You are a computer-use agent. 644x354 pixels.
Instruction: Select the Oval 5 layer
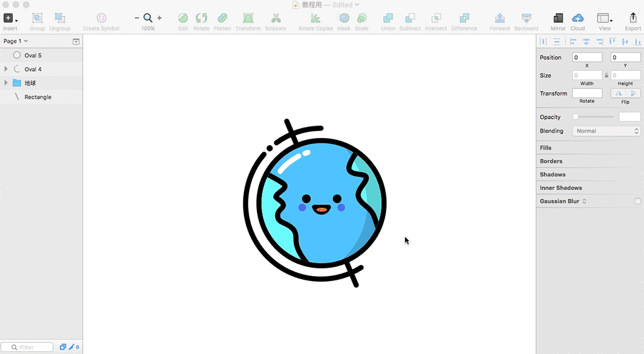tap(41, 55)
